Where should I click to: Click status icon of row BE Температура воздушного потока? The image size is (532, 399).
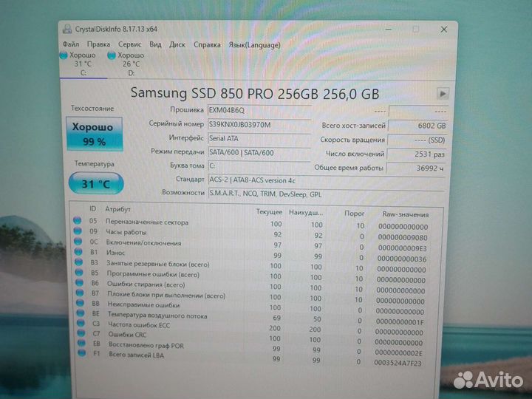pyautogui.click(x=81, y=313)
